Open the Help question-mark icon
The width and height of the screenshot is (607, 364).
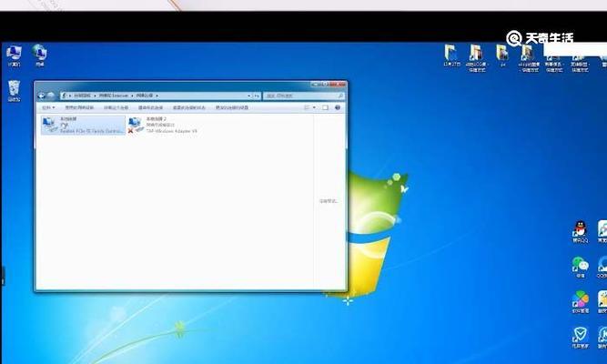(x=338, y=107)
